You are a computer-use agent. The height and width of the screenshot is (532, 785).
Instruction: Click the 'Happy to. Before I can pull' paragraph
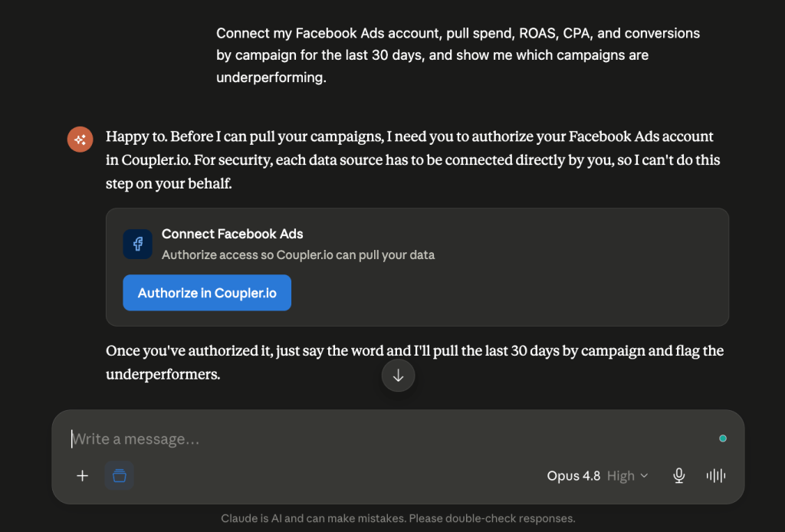413,159
